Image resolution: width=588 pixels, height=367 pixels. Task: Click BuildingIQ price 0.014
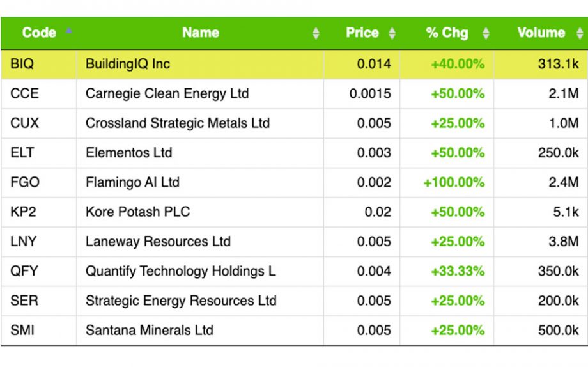tap(374, 64)
